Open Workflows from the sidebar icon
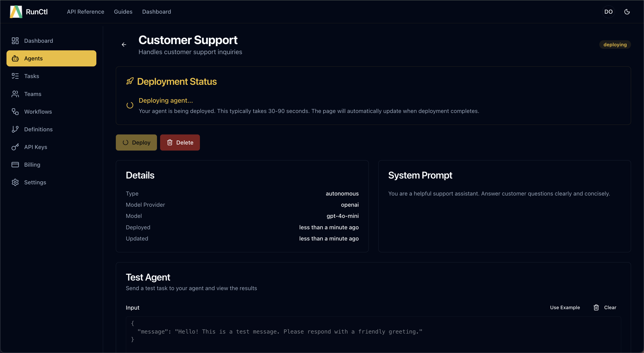Viewport: 644px width, 353px height. point(15,112)
